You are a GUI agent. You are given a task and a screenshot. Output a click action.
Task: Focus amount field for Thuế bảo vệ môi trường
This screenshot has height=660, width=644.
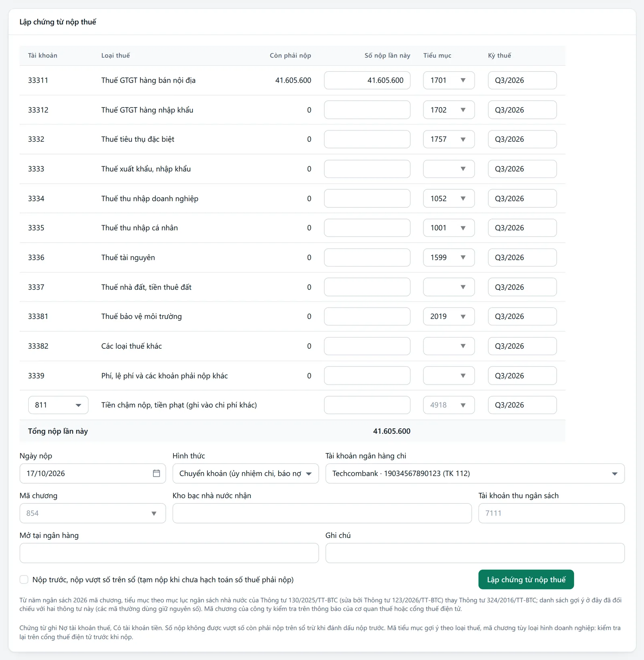coord(367,317)
